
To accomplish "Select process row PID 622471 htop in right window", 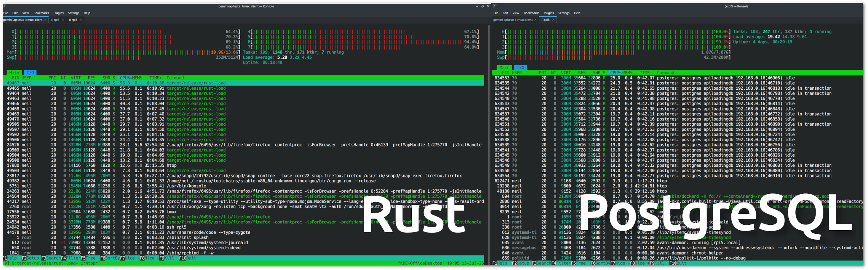I will pyautogui.click(x=677, y=181).
